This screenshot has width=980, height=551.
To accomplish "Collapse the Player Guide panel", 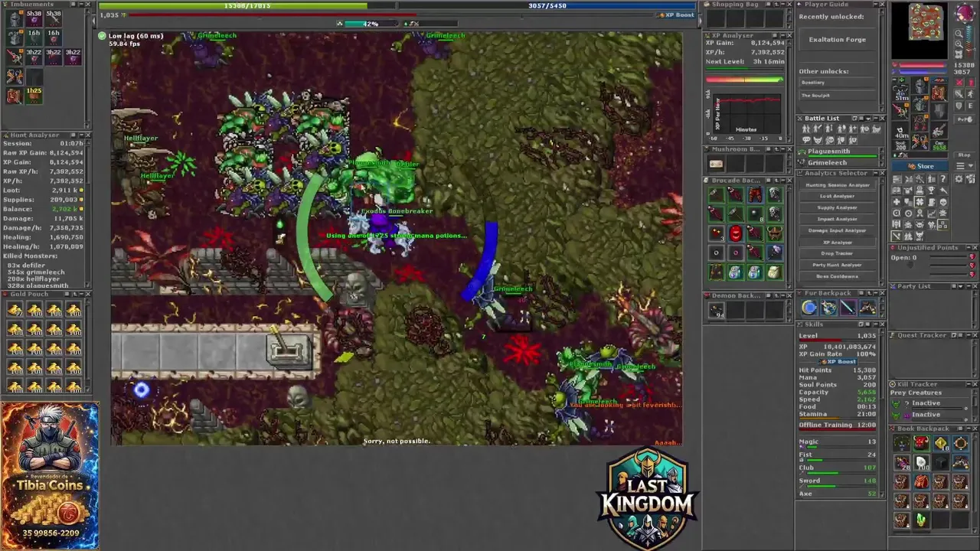I will pos(876,5).
